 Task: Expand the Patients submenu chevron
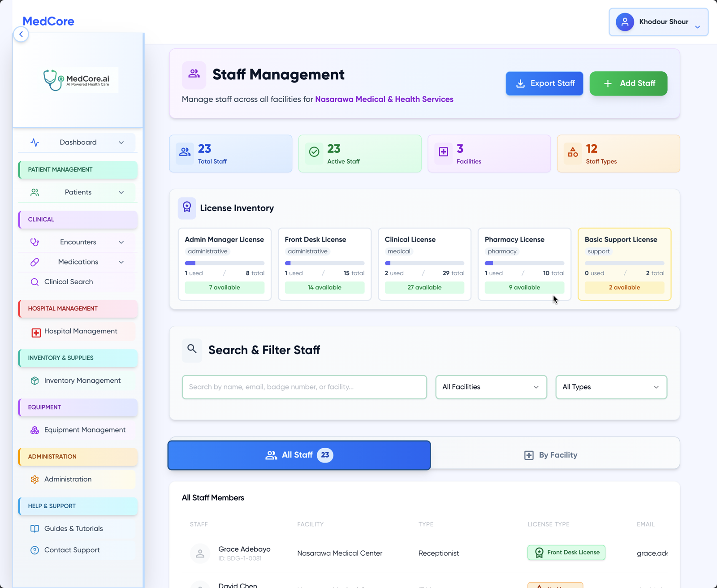[x=121, y=192]
